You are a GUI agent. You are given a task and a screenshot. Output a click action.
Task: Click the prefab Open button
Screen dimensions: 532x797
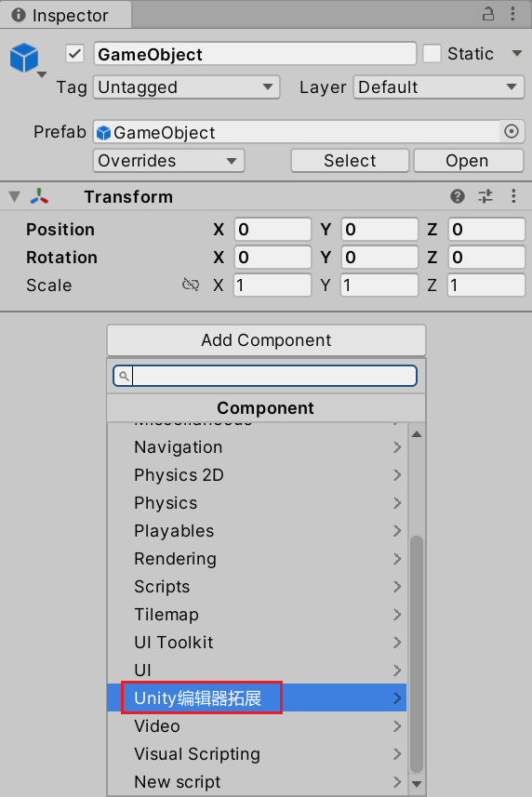(x=468, y=161)
